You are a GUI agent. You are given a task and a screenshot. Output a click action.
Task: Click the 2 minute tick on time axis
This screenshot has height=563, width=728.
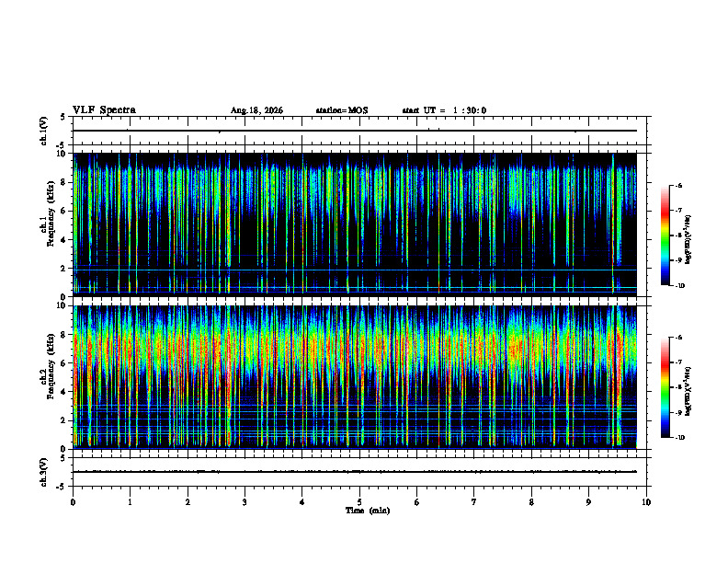(188, 502)
